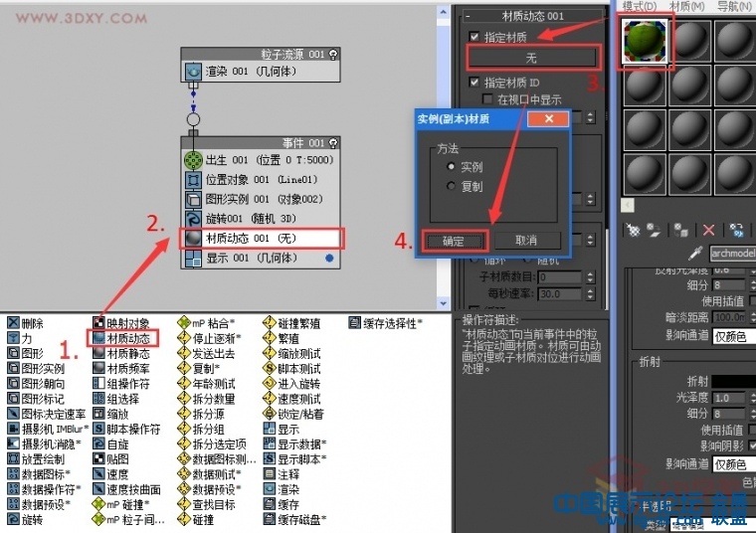Select 力 operator in the depot

coord(20,338)
